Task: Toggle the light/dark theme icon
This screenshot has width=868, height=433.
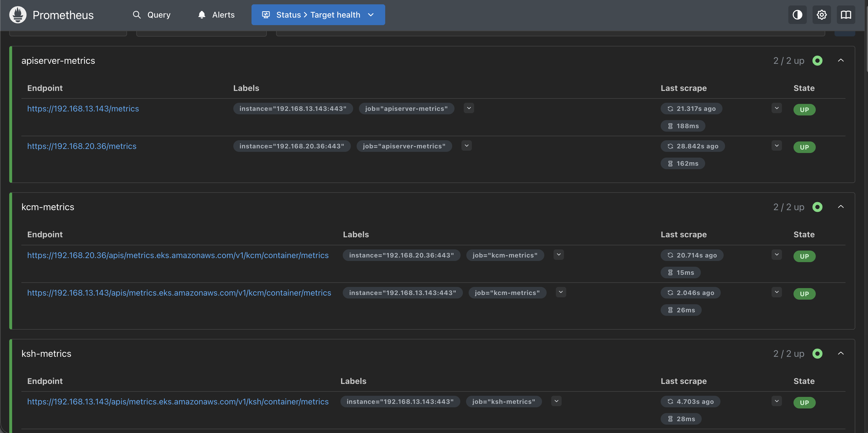Action: point(797,15)
